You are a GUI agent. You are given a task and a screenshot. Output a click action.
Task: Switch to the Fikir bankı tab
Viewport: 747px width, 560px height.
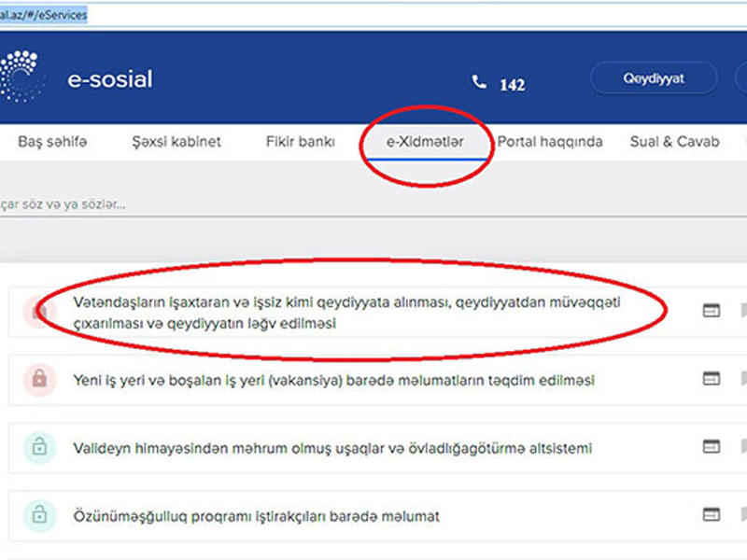pos(300,142)
